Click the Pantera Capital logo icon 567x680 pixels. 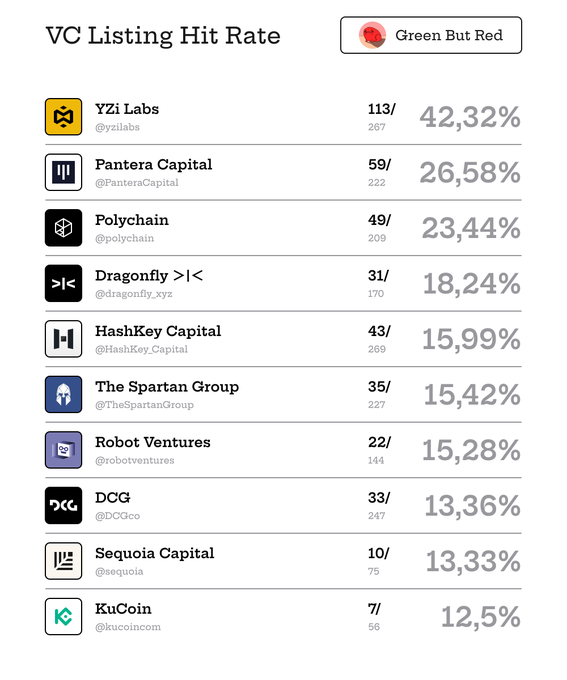point(63,172)
